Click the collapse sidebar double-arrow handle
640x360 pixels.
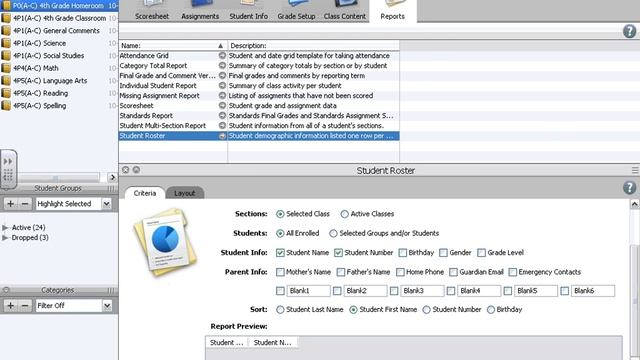click(x=8, y=169)
